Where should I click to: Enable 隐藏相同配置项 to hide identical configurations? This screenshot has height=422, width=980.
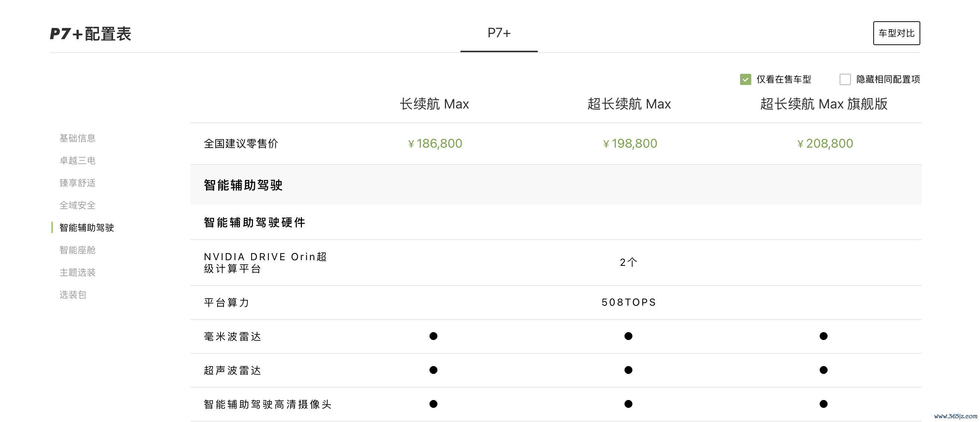point(845,79)
